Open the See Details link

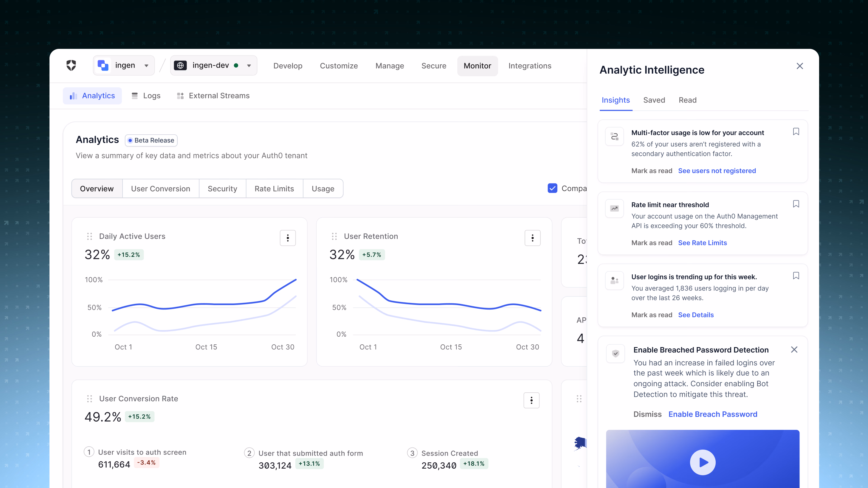coord(695,315)
